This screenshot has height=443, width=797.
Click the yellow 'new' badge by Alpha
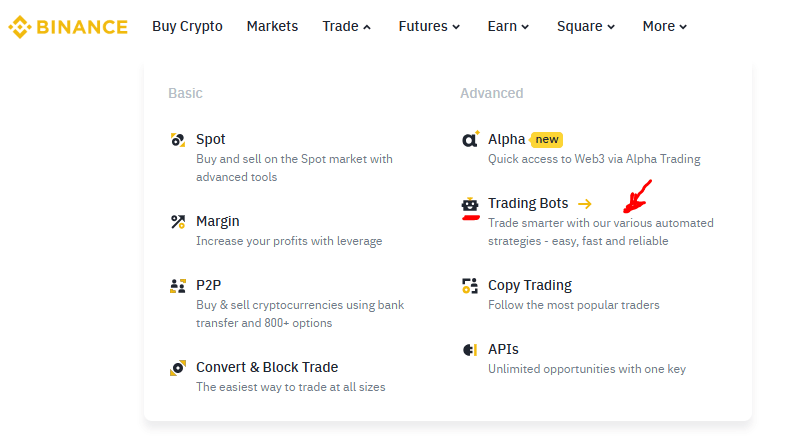tap(547, 140)
